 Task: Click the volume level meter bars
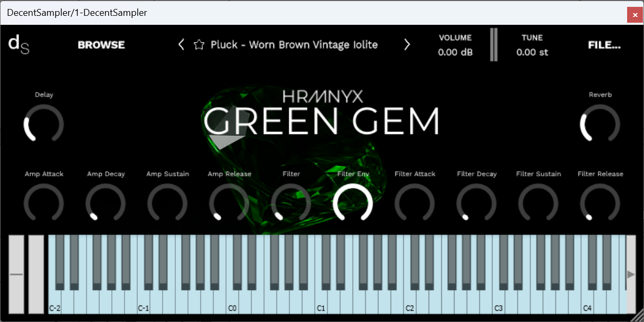494,45
